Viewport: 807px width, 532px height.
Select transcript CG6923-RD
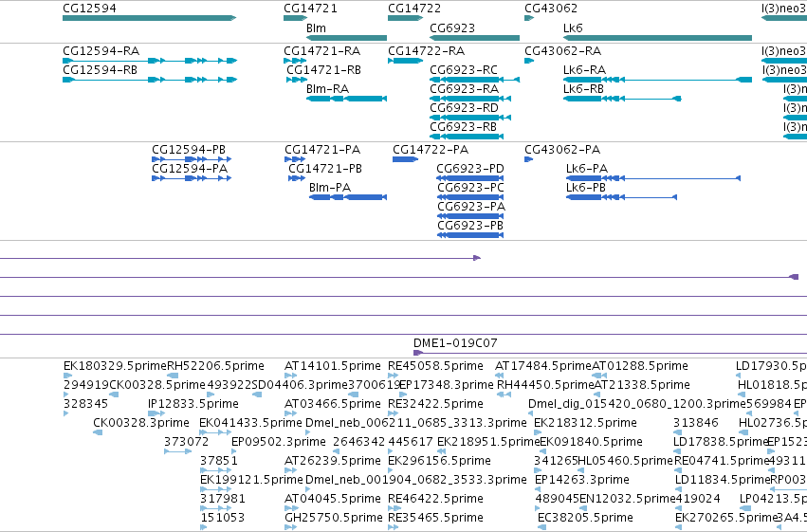tap(470, 118)
